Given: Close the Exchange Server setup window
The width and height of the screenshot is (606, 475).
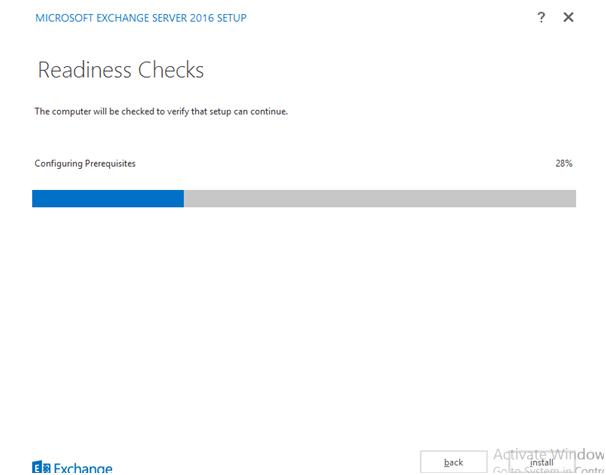Looking at the screenshot, I should click(x=568, y=17).
